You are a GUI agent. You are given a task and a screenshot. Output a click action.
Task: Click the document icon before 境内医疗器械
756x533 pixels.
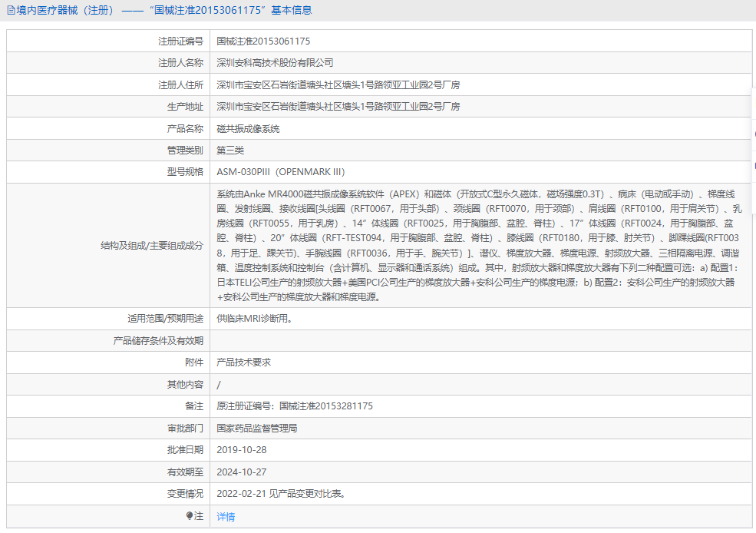tap(11, 9)
